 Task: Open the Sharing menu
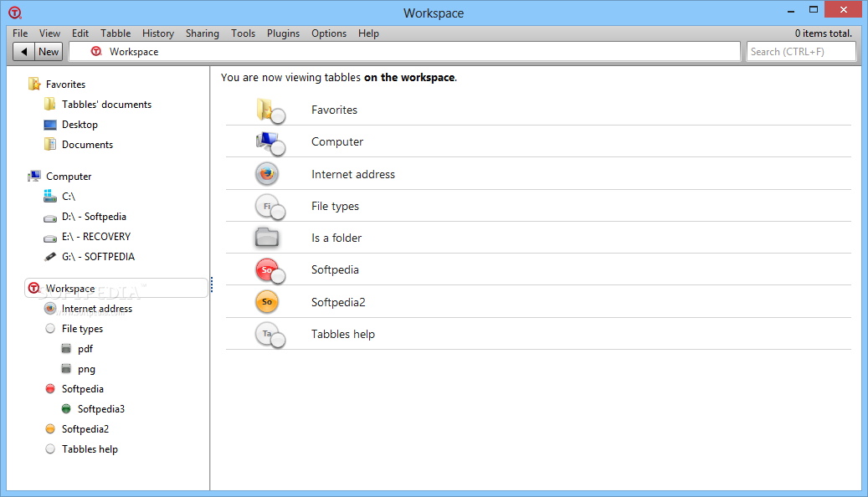click(202, 33)
